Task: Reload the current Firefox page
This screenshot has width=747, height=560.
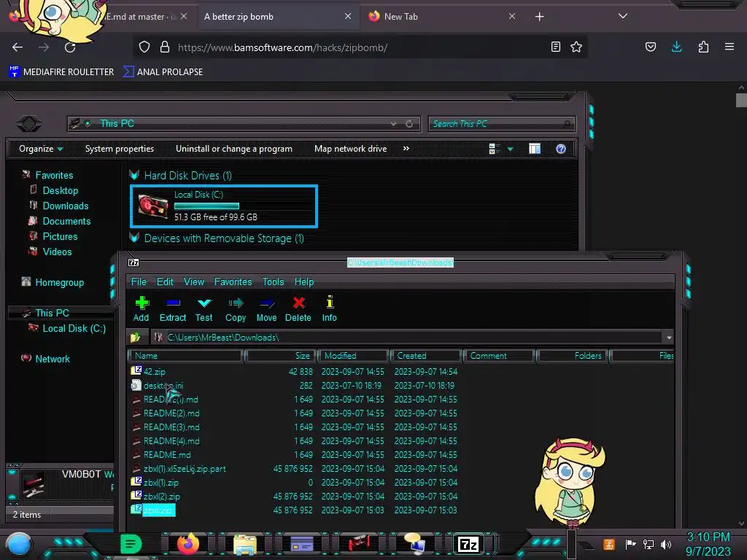Action: pyautogui.click(x=70, y=47)
